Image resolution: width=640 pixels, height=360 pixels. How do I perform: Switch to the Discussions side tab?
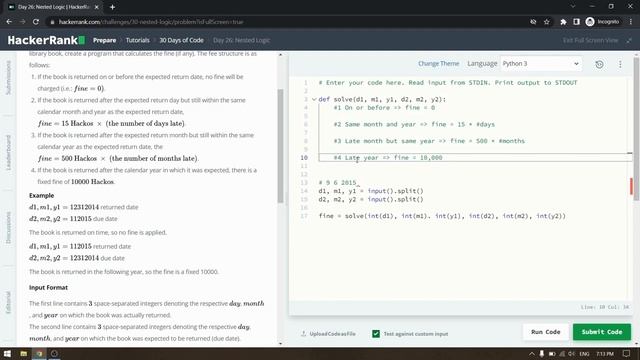point(9,228)
